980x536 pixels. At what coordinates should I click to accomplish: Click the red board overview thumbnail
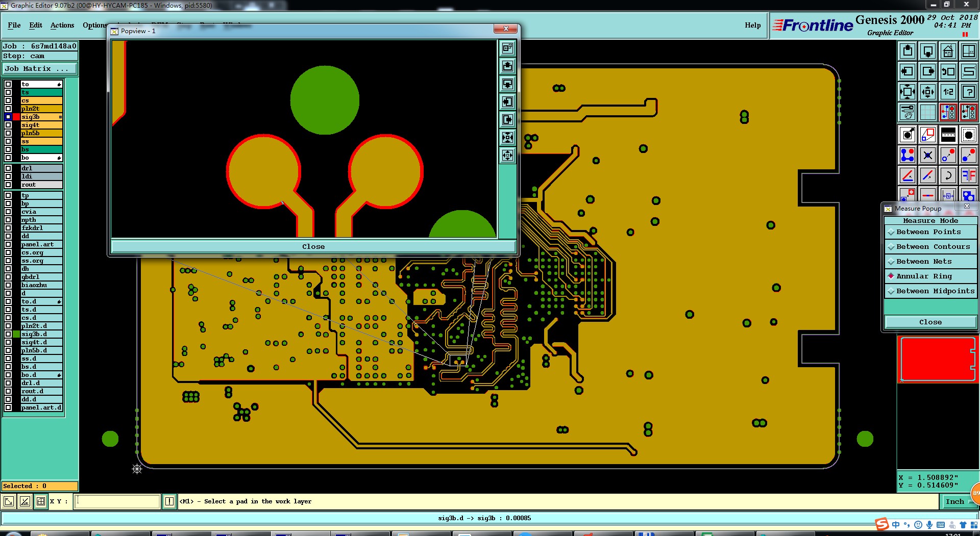point(937,359)
